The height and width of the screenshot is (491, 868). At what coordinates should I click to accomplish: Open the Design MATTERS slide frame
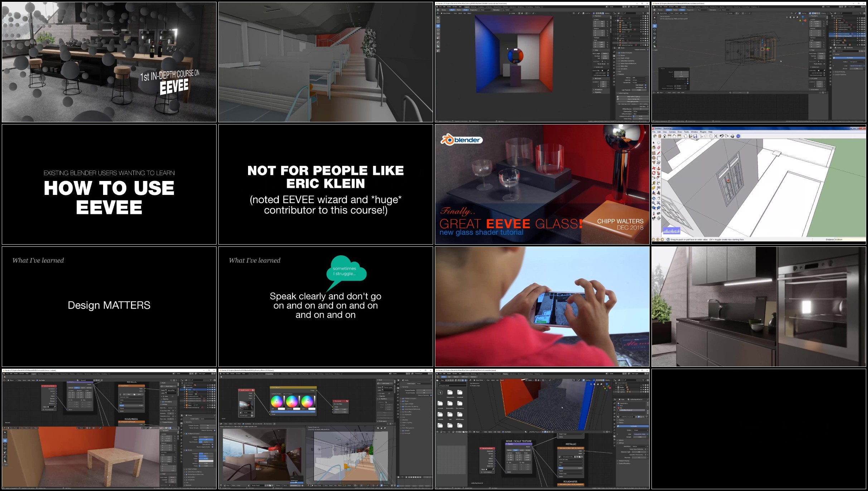(x=109, y=306)
